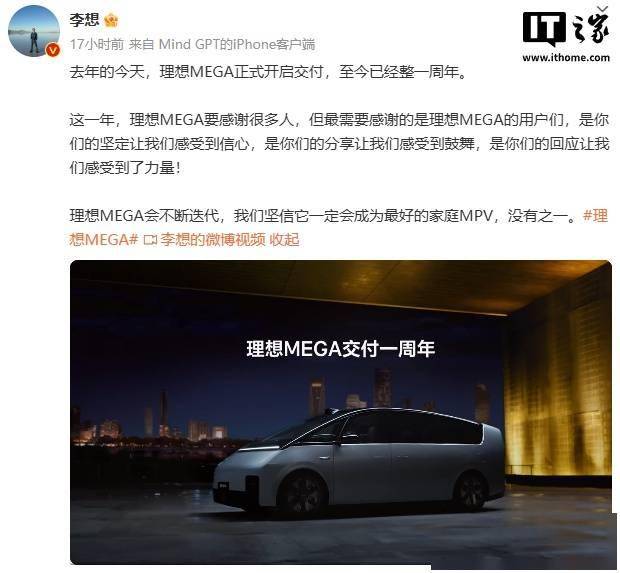The height and width of the screenshot is (573, 620).
Task: Open 李想's profile avatar photo
Action: pyautogui.click(x=34, y=31)
